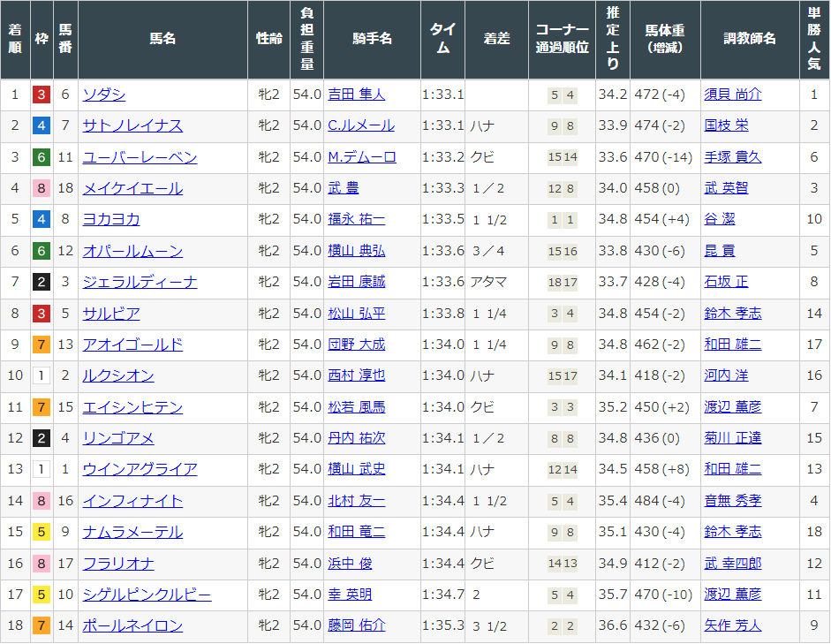Click trainer name 菊川 正達
The image size is (831, 644).
coord(732,439)
